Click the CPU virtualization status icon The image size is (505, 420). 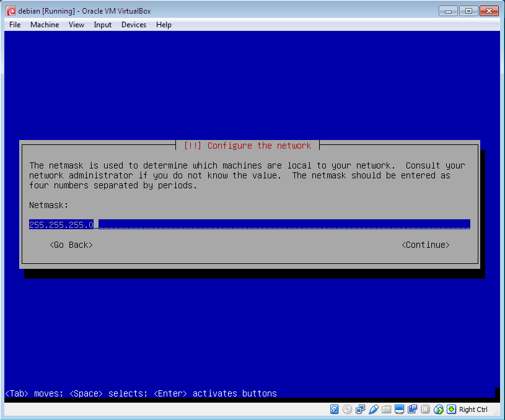(x=426, y=409)
